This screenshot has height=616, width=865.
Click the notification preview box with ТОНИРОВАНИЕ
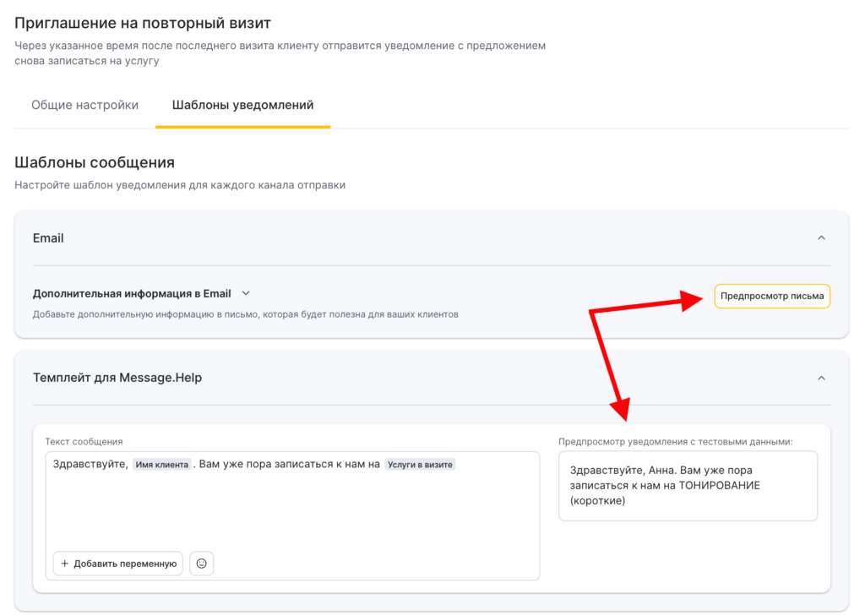(688, 486)
